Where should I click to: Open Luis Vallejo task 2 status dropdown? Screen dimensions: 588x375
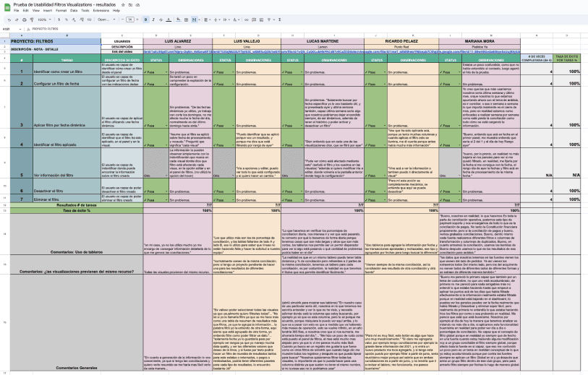tap(233, 85)
